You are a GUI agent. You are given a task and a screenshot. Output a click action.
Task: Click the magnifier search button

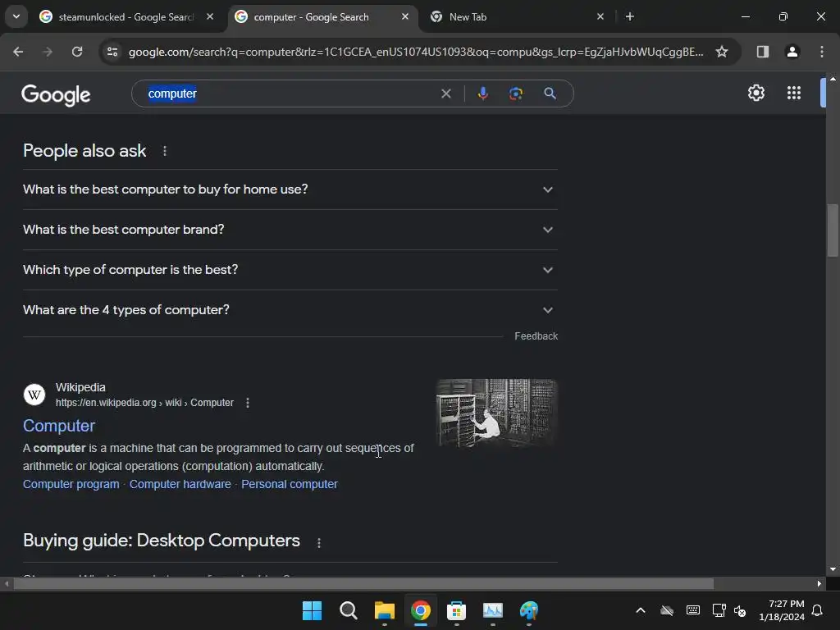point(550,94)
